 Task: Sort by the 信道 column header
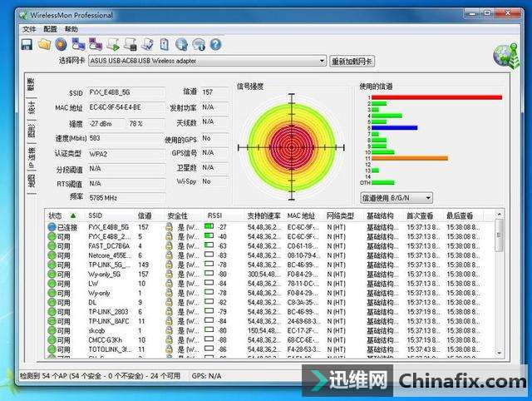point(145,215)
